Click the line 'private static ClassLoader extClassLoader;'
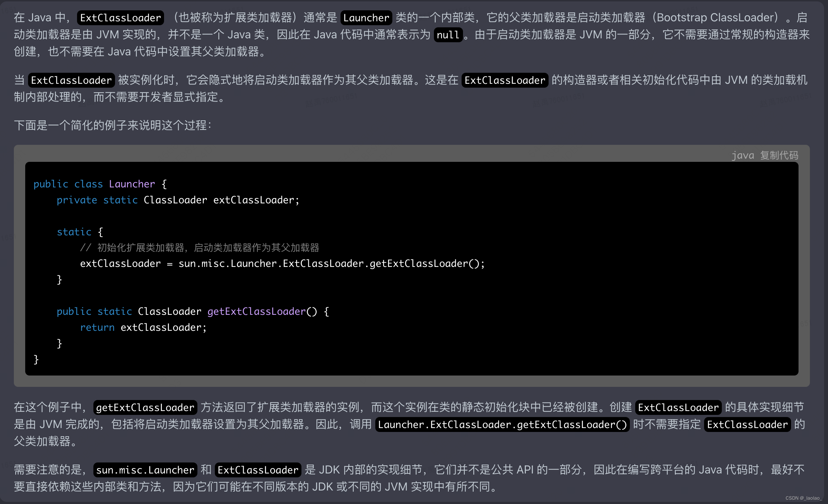 pos(178,200)
